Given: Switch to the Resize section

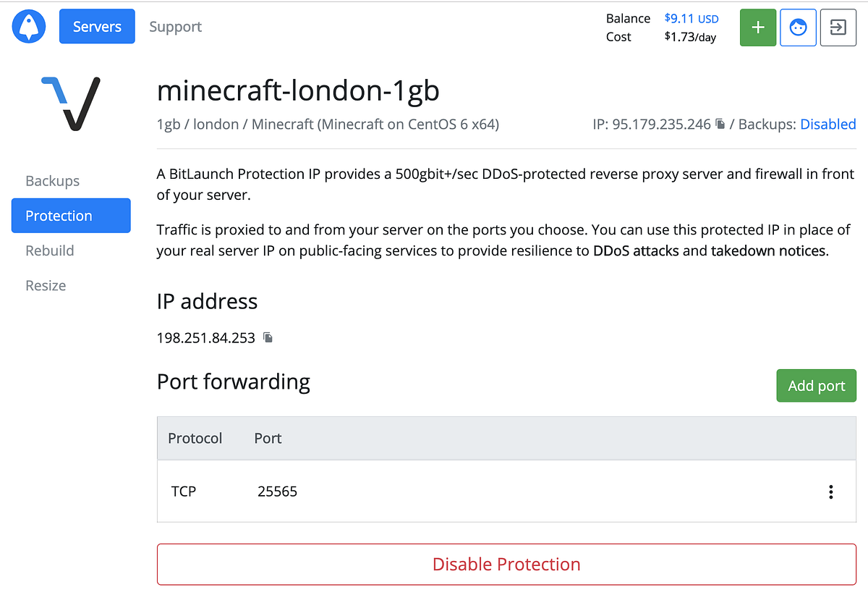Looking at the screenshot, I should (x=46, y=285).
